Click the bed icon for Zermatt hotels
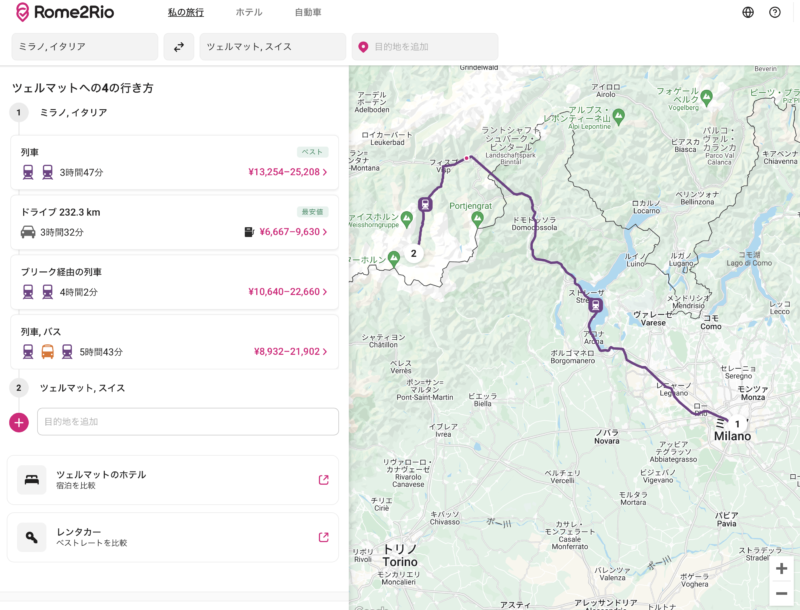The width and height of the screenshot is (800, 610). point(32,479)
